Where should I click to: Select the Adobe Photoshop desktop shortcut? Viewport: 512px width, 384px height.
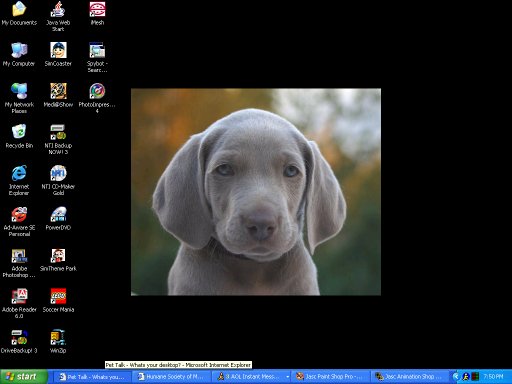tap(19, 263)
